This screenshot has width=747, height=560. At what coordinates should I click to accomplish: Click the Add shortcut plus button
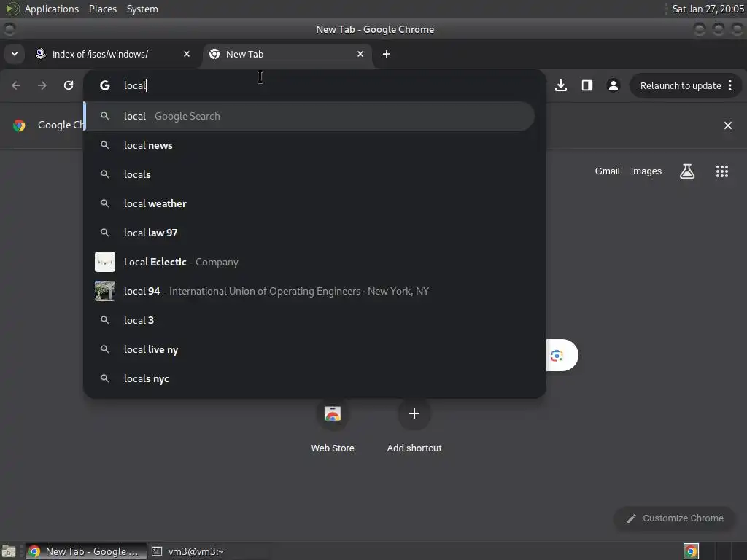click(x=414, y=413)
